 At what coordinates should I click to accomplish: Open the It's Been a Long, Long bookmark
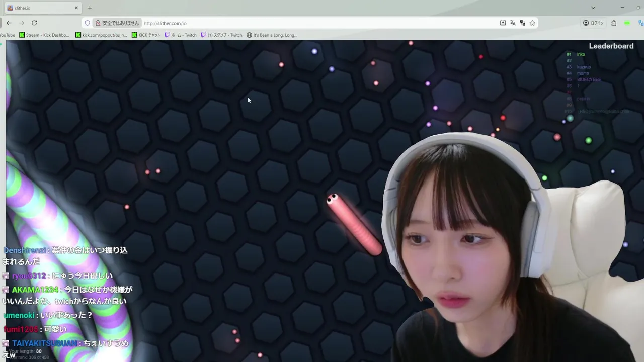(272, 35)
